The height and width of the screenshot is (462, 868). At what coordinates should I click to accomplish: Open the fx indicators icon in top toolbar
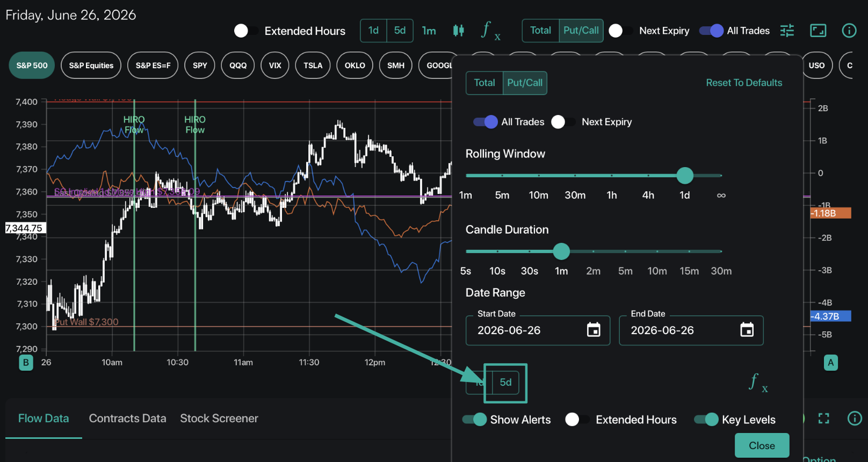(x=490, y=31)
